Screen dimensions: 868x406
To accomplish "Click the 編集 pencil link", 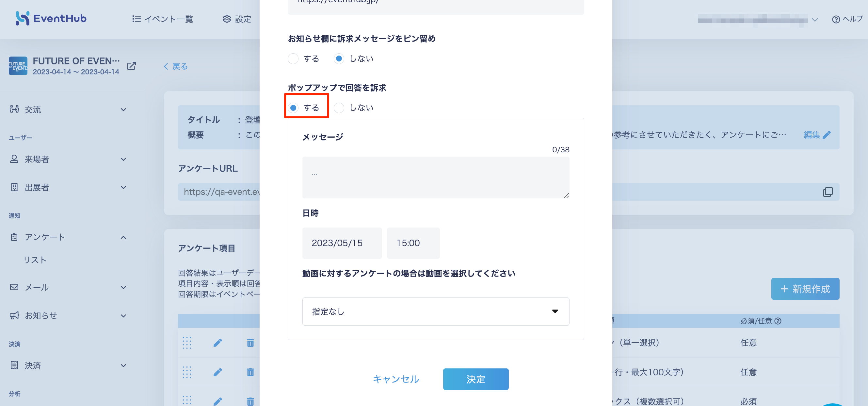I will pyautogui.click(x=817, y=135).
